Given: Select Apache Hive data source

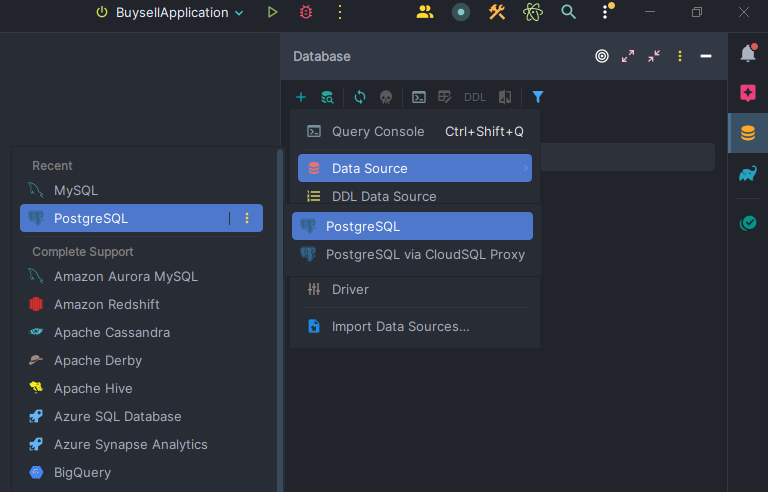Looking at the screenshot, I should 142,388.
